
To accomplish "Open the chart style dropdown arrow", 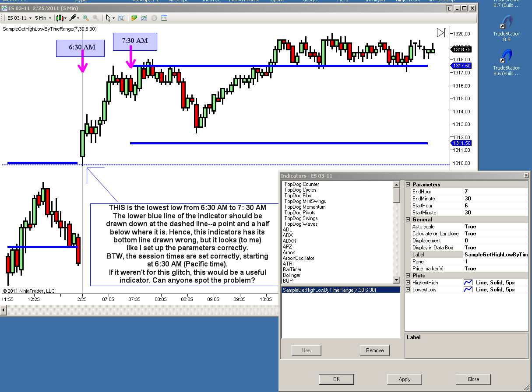I will click(65, 18).
